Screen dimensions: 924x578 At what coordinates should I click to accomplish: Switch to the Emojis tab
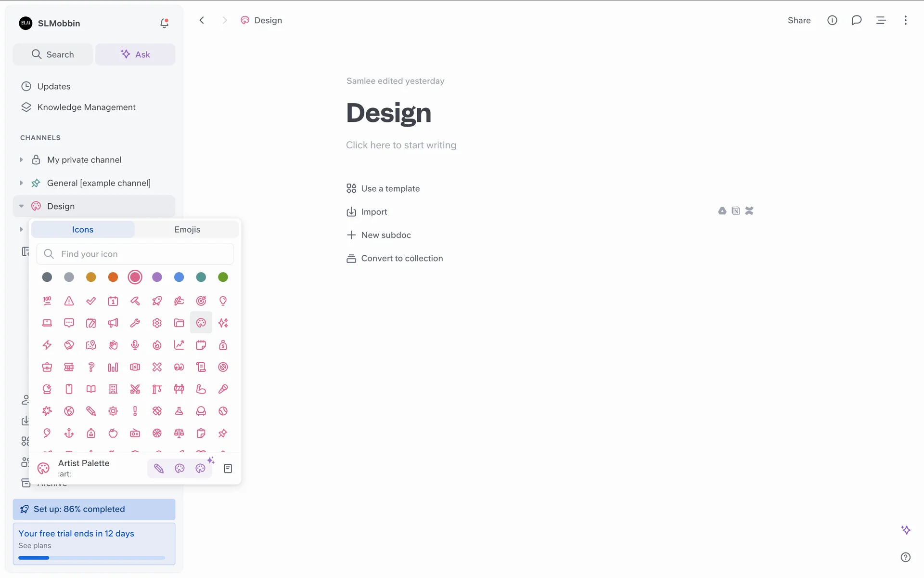(x=187, y=229)
